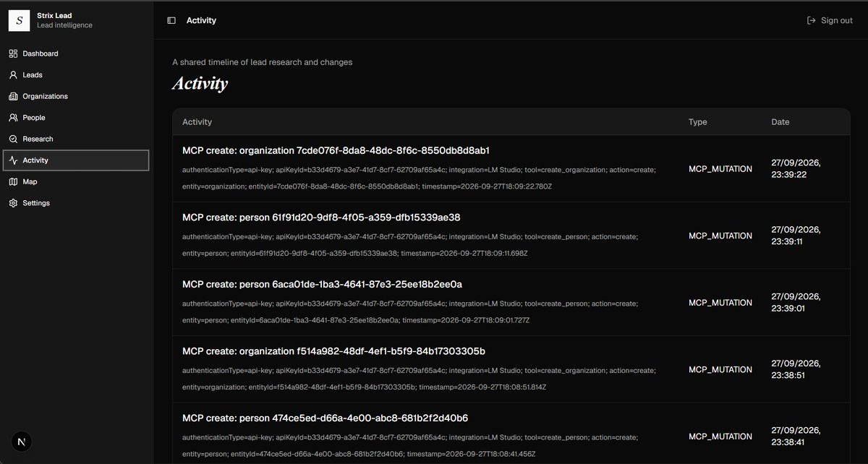Open Settings from the sidebar
Screen dimensions: 868x464
76,203
